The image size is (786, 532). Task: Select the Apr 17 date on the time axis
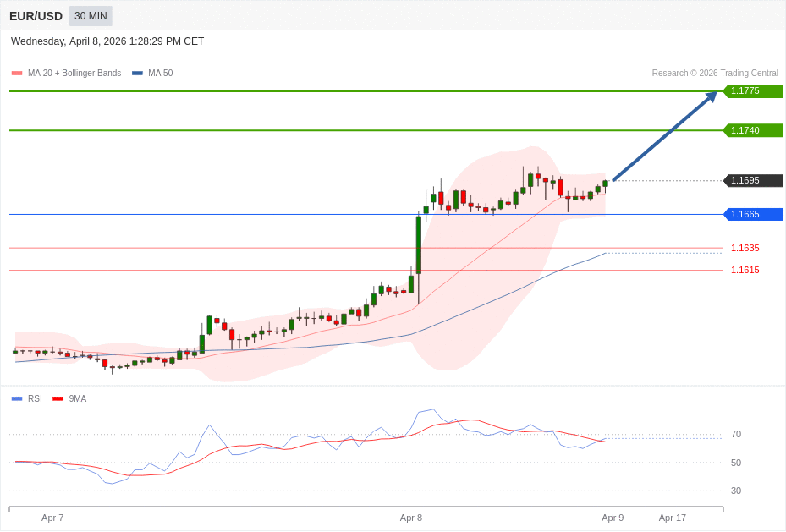tap(673, 518)
